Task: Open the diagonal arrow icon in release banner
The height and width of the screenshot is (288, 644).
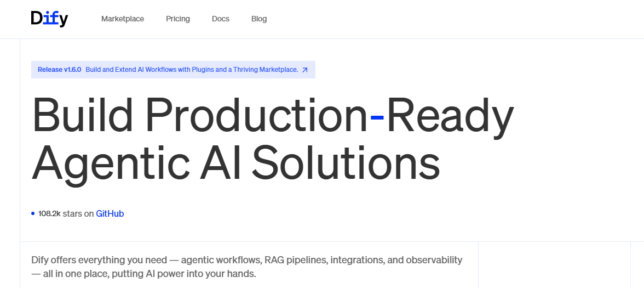Action: [305, 70]
